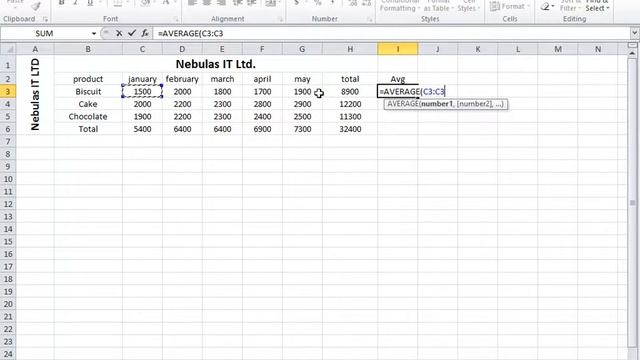
Task: Click Biscuit total value 8900
Action: click(350, 91)
